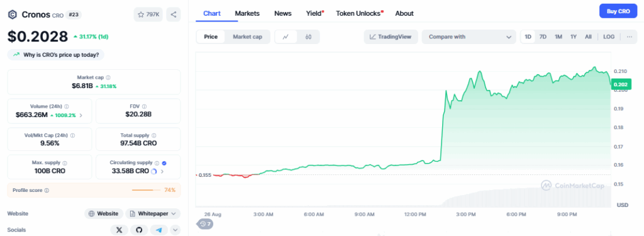The image size is (644, 236).
Task: Toggle chart to Market cap view
Action: [247, 37]
